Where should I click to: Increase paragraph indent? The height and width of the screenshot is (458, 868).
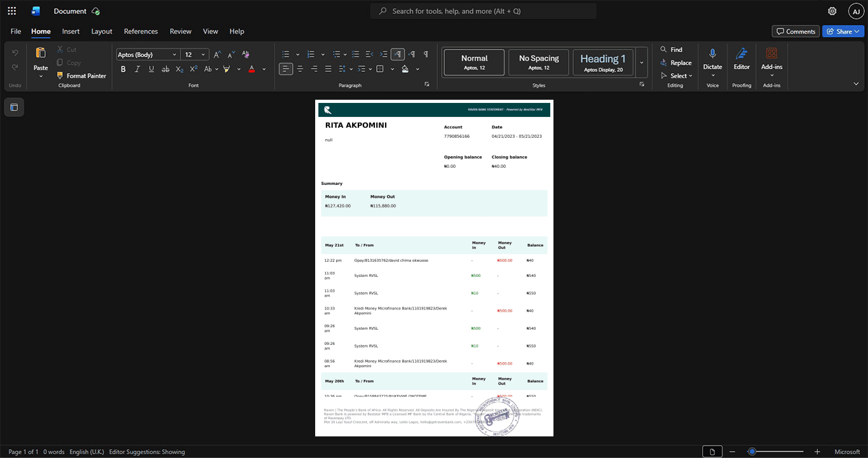383,55
